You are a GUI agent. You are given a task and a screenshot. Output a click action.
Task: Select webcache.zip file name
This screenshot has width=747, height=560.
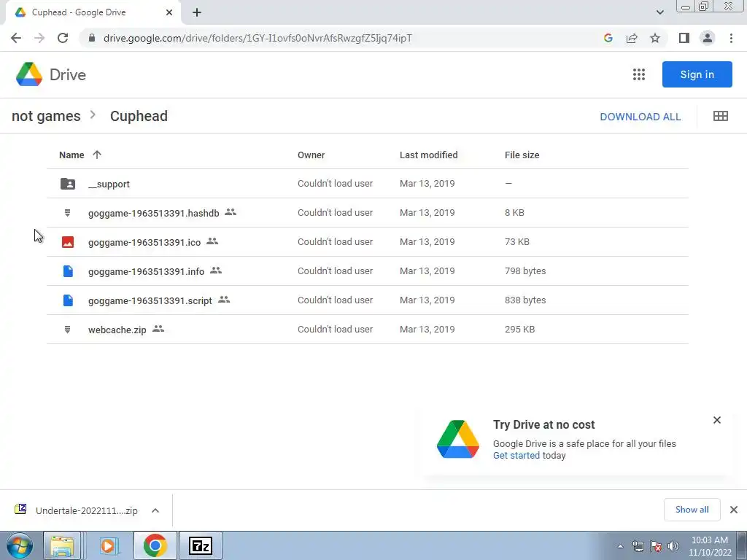click(117, 330)
